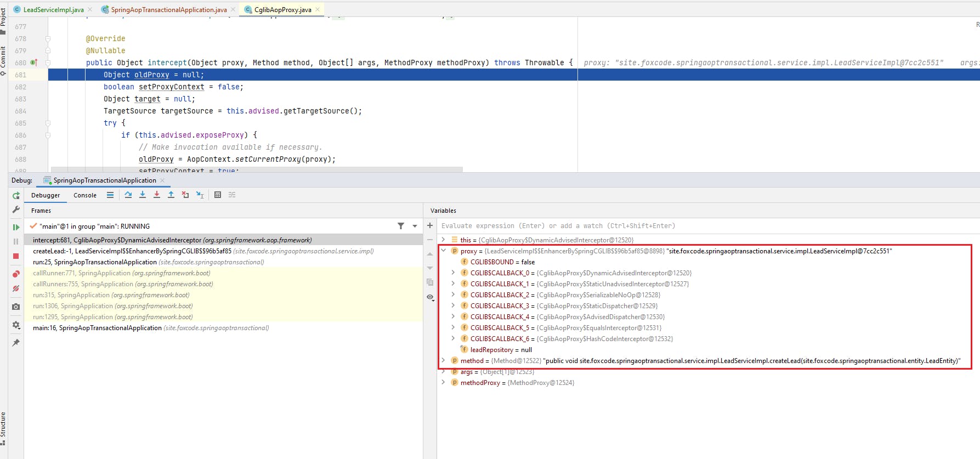Close the SpringAopTransactionalApplication debug session tab
The image size is (980, 459).
pyautogui.click(x=162, y=180)
